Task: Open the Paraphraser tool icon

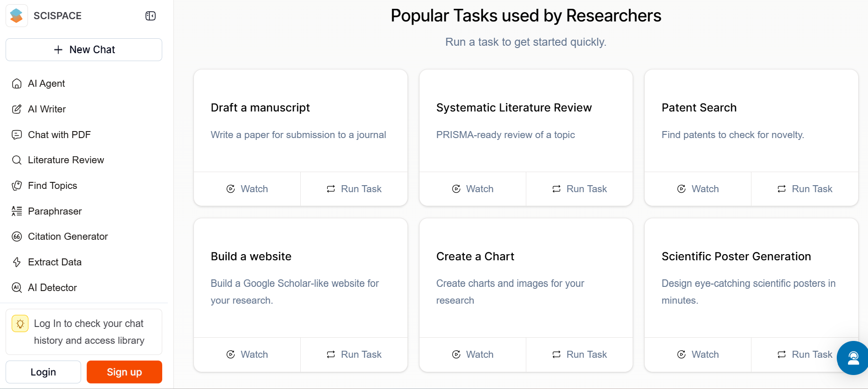Action: [x=17, y=211]
